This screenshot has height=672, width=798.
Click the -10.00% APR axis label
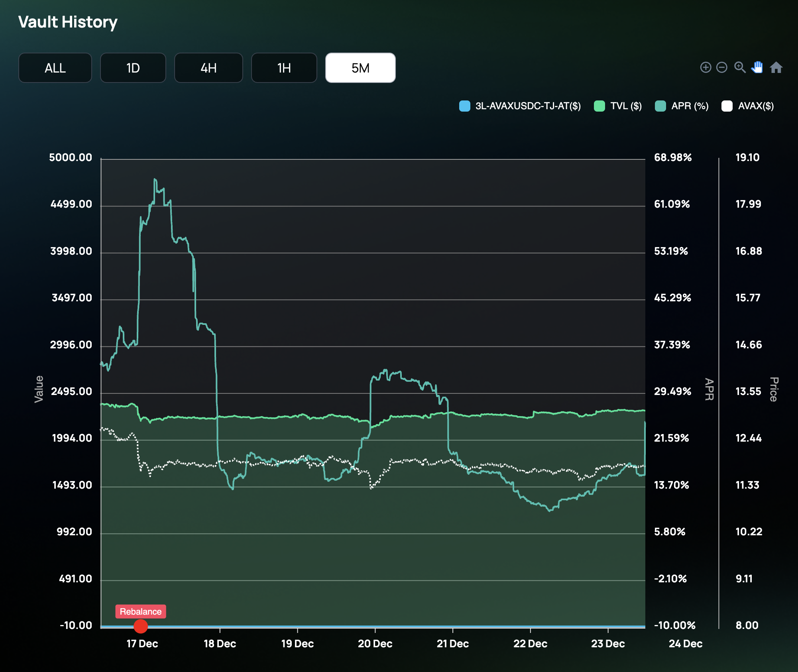[675, 625]
